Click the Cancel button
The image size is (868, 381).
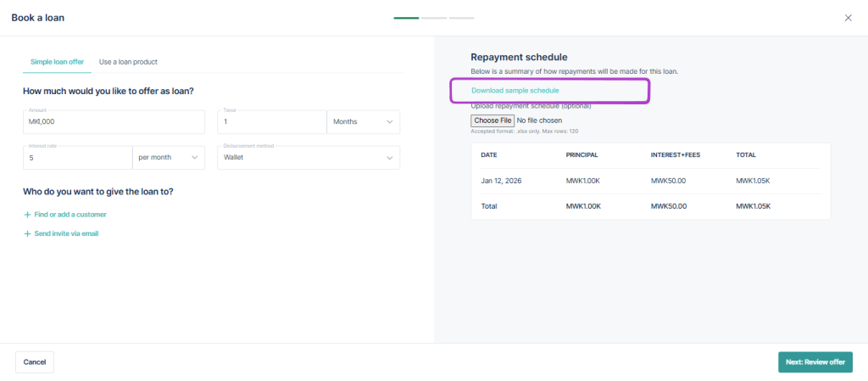pyautogui.click(x=35, y=362)
